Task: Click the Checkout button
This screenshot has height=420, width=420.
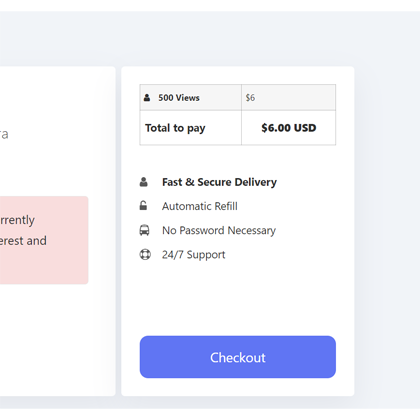Action: [238, 357]
